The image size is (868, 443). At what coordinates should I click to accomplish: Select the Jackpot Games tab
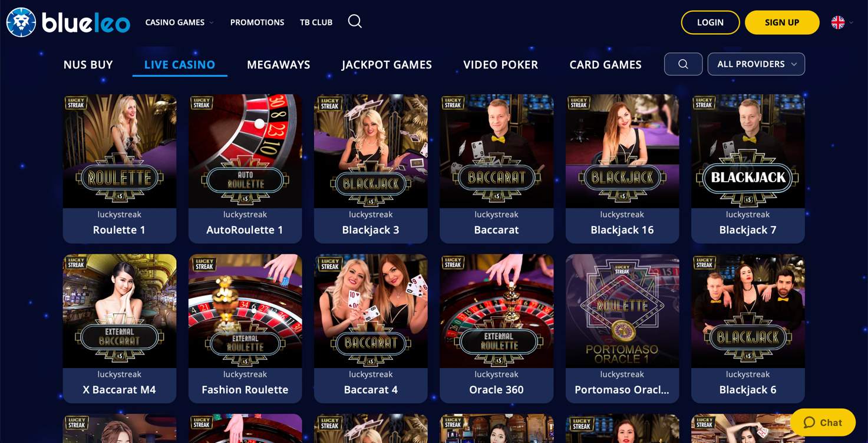pos(387,64)
